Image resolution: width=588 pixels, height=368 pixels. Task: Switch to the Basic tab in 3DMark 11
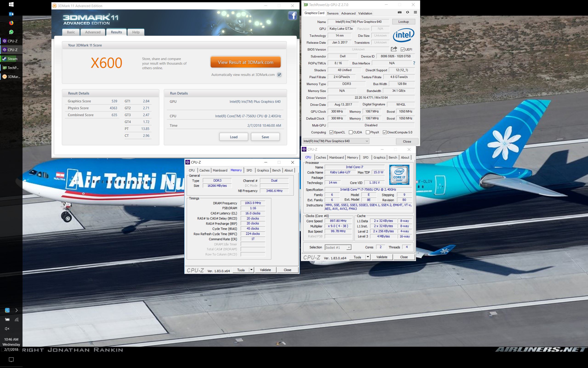point(71,32)
